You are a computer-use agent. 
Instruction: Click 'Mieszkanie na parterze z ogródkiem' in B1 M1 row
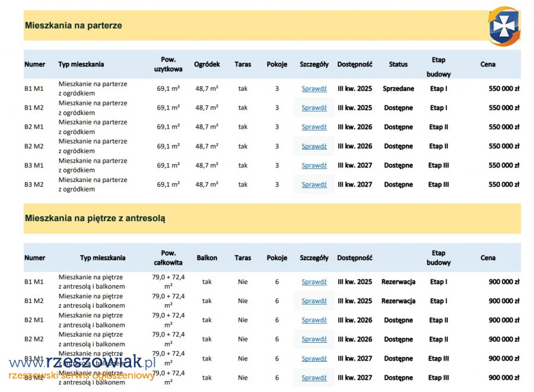coord(93,89)
